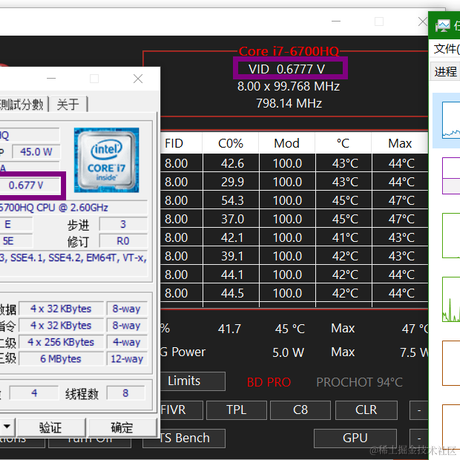Image resolution: width=460 pixels, height=460 pixels.
Task: Close the CPU-Z window
Action: coord(138,79)
